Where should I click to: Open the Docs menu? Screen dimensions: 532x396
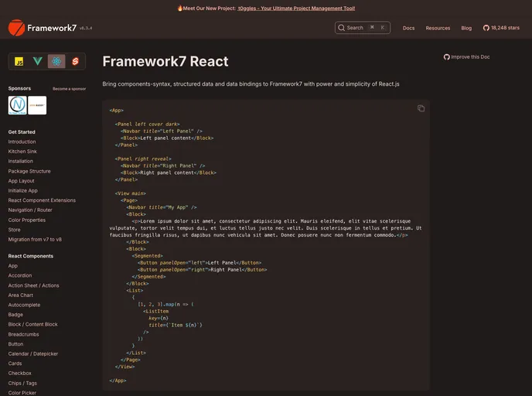[x=408, y=28]
